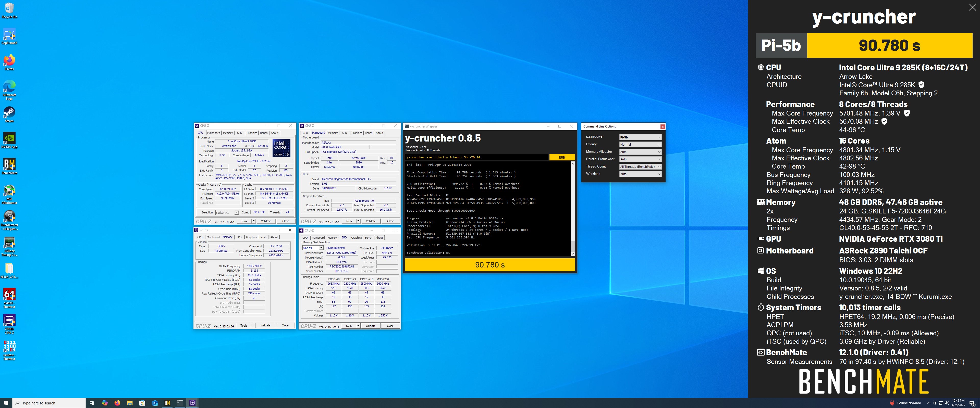Open the CPUID CPU-Z desktop icon

point(9,324)
